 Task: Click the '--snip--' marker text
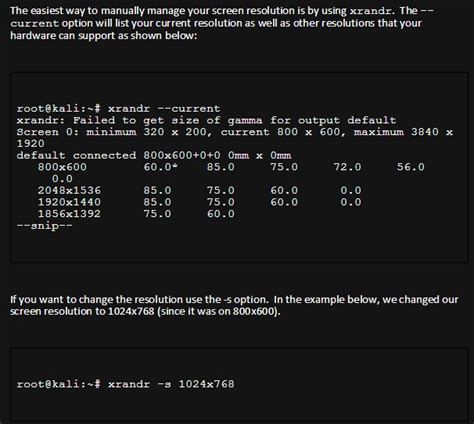coord(44,226)
